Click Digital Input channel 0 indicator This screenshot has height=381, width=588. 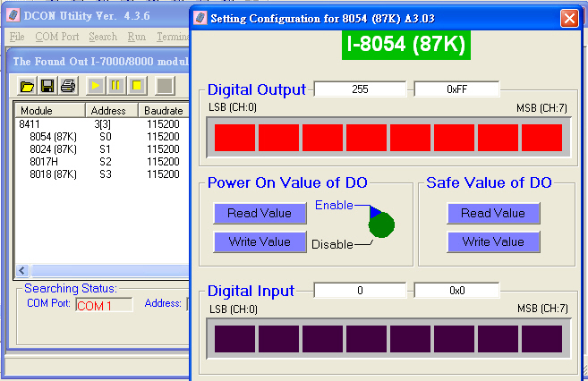[234, 339]
